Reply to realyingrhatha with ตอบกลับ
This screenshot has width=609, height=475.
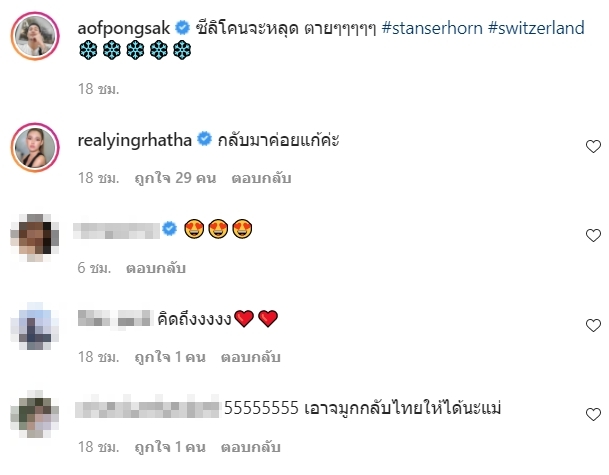(x=261, y=178)
